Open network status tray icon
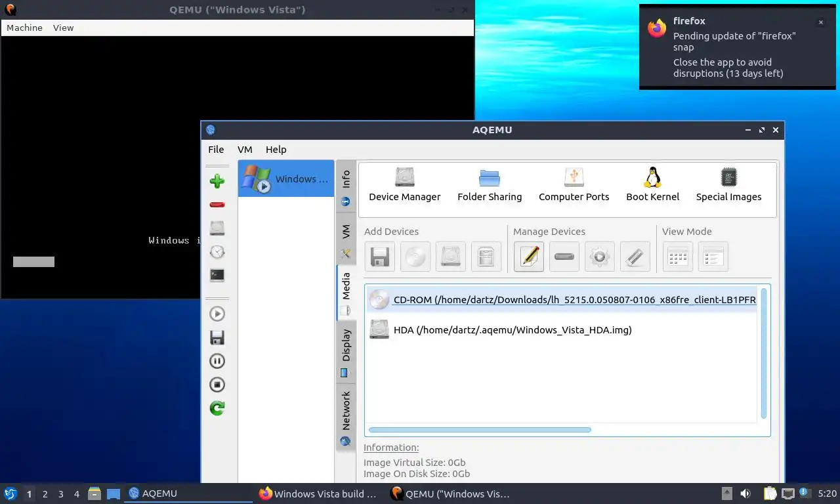The width and height of the screenshot is (840, 504). (x=787, y=493)
